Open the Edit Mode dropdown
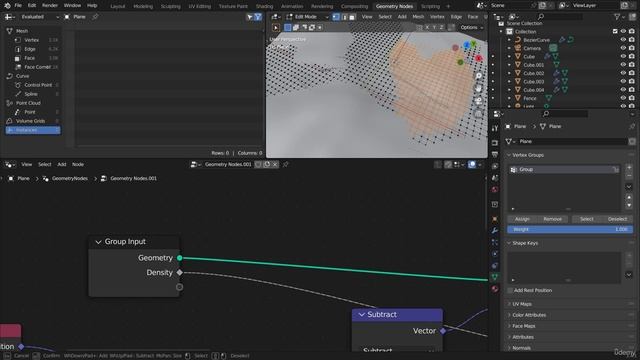 click(307, 17)
